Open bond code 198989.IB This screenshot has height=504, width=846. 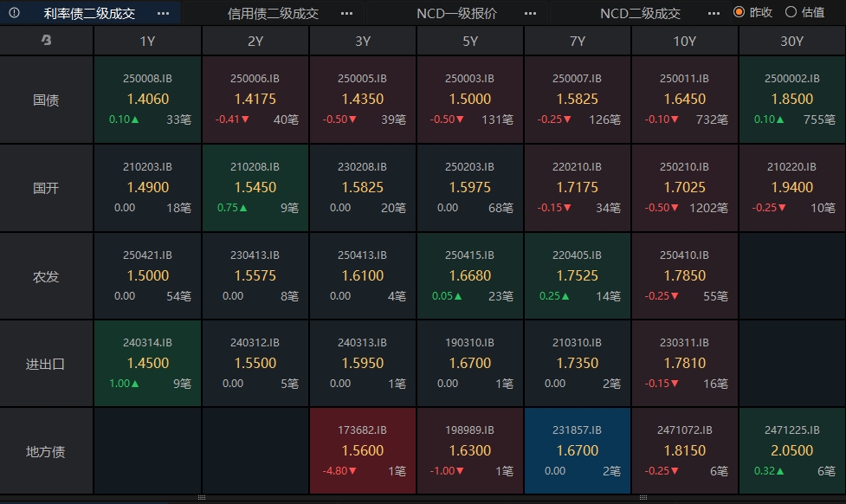[x=469, y=430]
